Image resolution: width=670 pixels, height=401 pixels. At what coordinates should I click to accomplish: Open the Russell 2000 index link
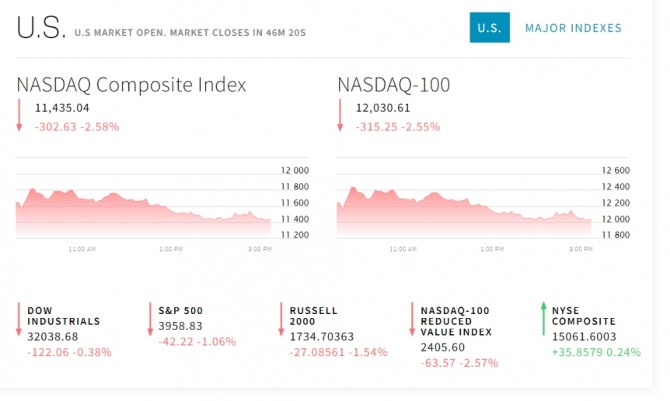pyautogui.click(x=315, y=316)
